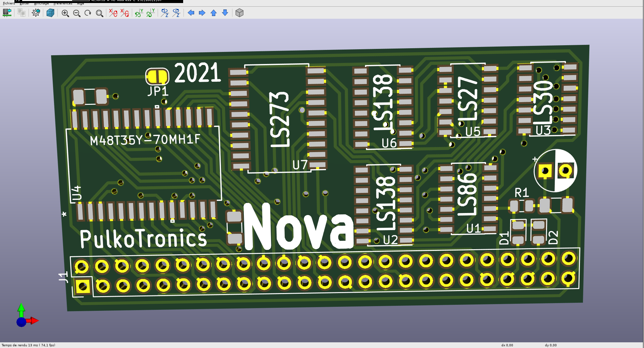This screenshot has width=644, height=348.
Task: Rotate around Y axis using first green icon
Action: [139, 13]
